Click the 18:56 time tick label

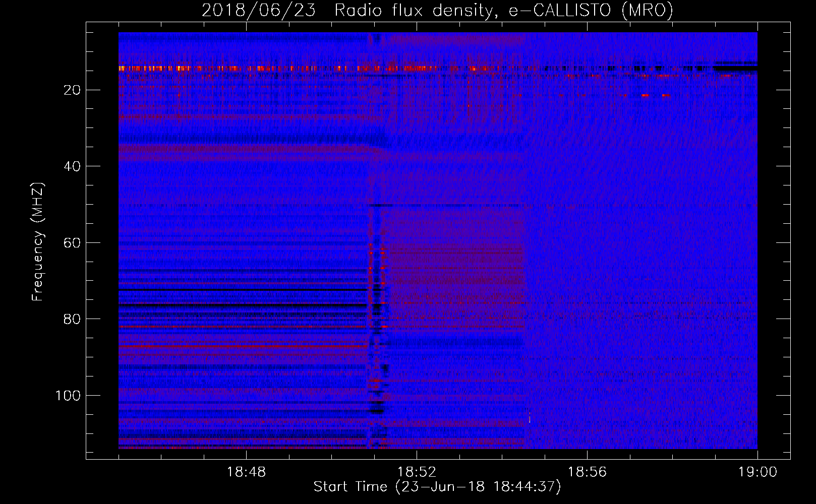click(x=587, y=472)
